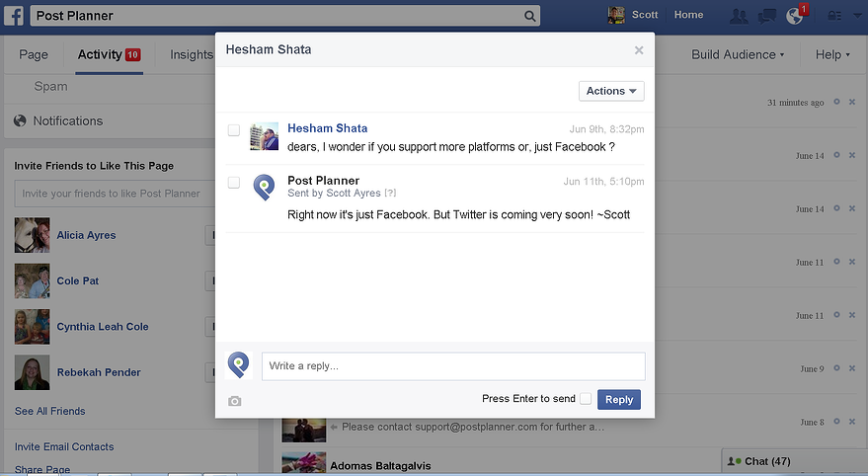Select Hesham Shata's message checkbox

234,130
